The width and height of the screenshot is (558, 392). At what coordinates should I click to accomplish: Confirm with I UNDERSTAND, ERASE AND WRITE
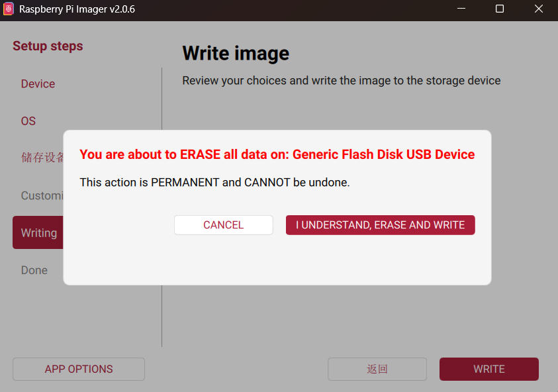point(380,225)
